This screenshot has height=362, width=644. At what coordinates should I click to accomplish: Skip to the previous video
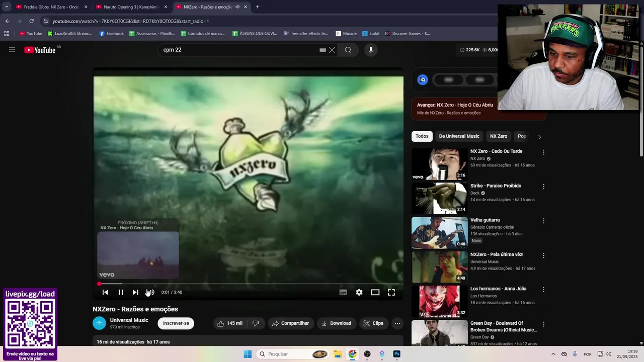tap(105, 292)
